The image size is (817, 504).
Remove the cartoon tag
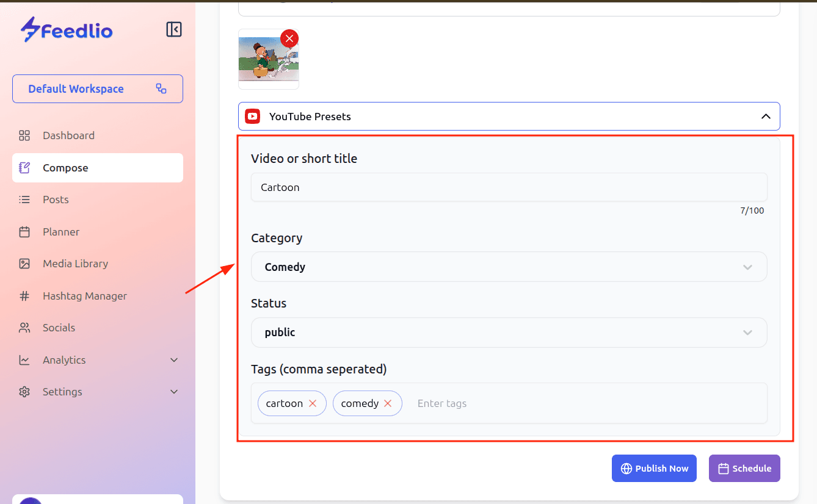[x=313, y=403]
